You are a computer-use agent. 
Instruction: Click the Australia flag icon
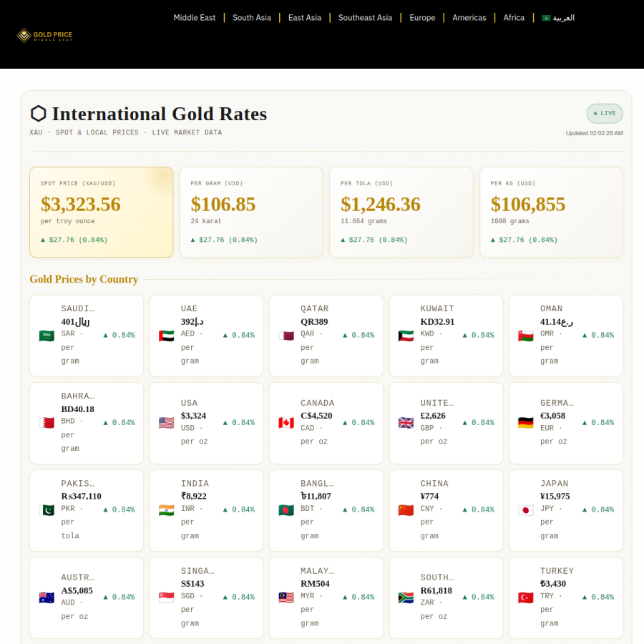coord(47,597)
